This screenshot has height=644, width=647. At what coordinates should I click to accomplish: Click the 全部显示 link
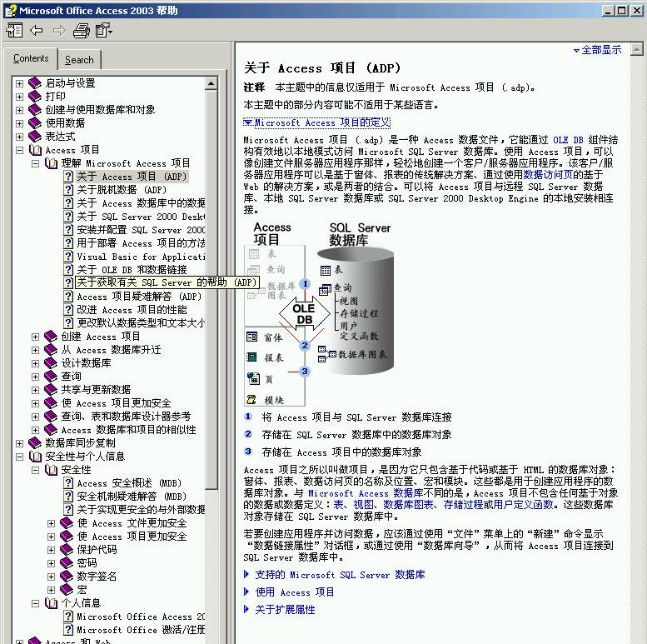598,50
